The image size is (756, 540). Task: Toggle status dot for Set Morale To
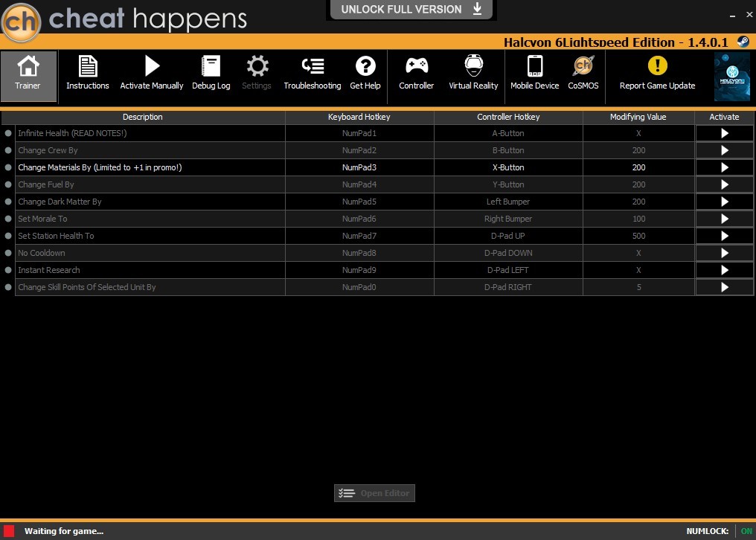point(8,219)
